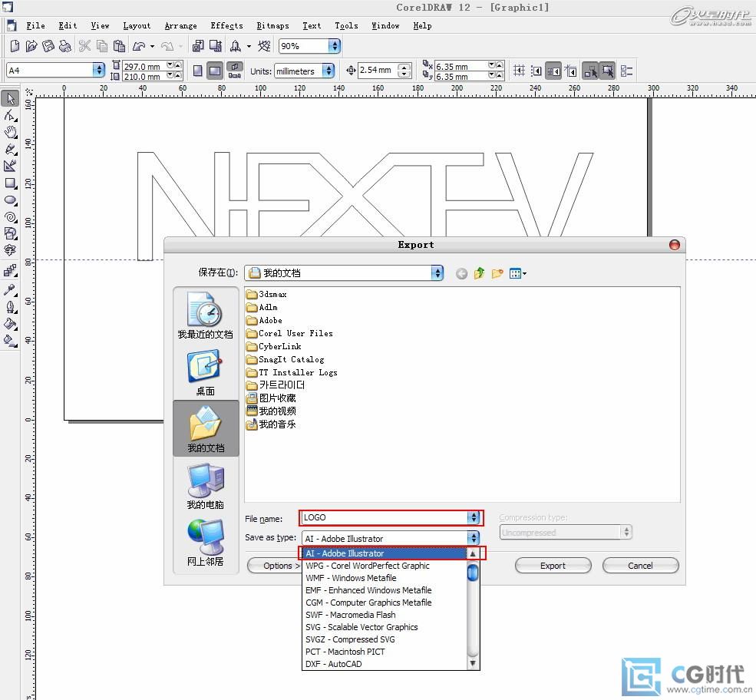The image size is (756, 700).
Task: Select WMF - Windows Metafile type
Action: 385,577
